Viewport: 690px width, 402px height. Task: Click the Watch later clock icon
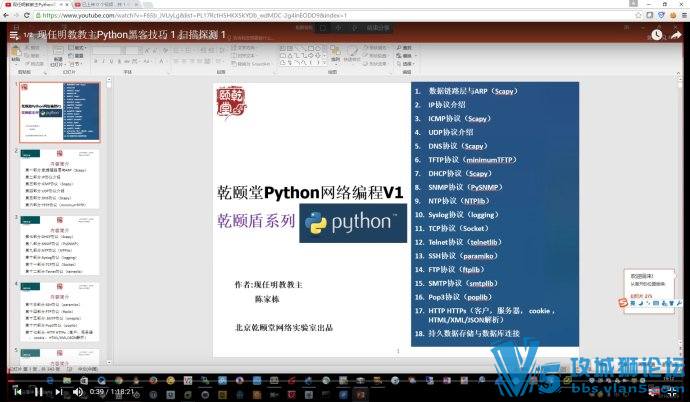tap(657, 35)
